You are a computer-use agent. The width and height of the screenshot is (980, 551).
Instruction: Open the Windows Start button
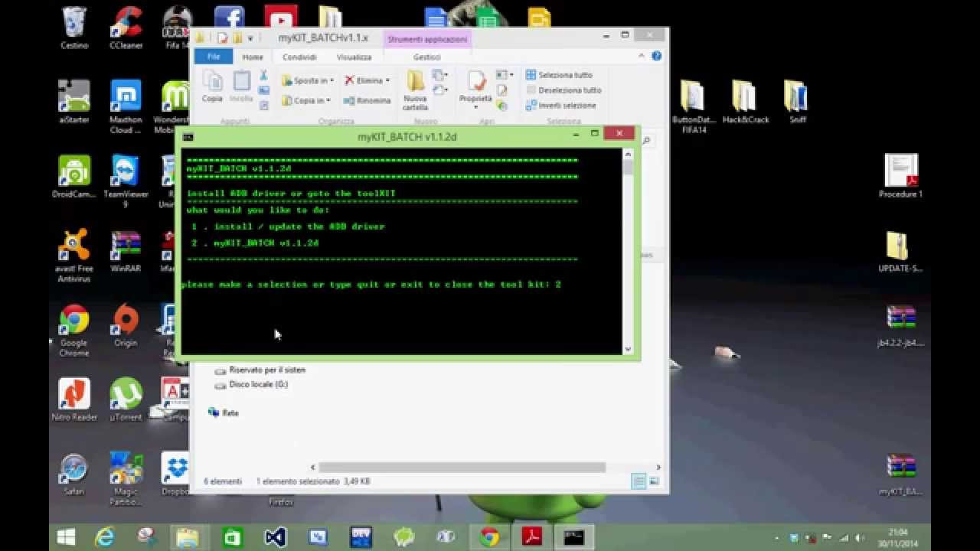coord(67,537)
